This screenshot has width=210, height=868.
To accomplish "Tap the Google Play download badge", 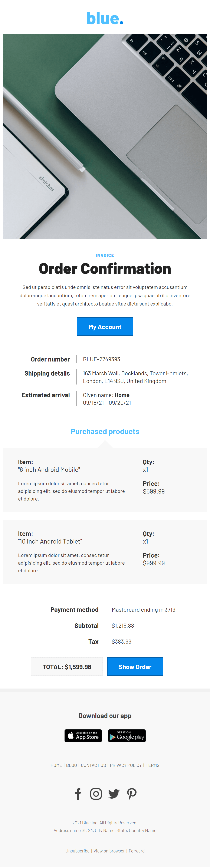I will click(127, 736).
